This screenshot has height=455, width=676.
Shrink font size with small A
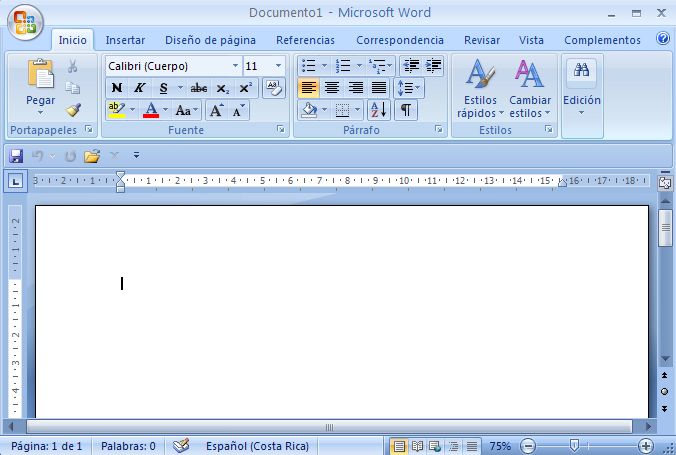238,110
